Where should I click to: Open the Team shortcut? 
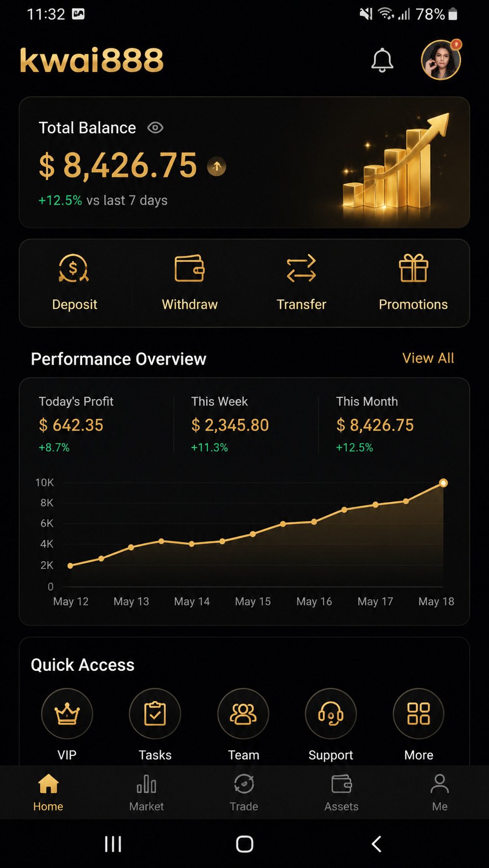tap(243, 714)
